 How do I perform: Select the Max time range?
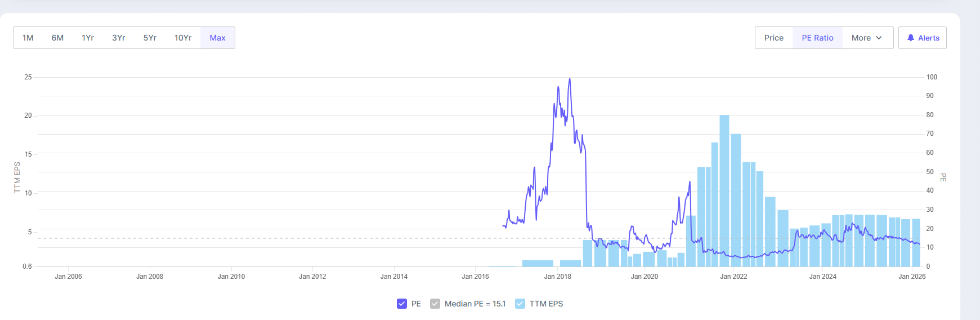[217, 38]
